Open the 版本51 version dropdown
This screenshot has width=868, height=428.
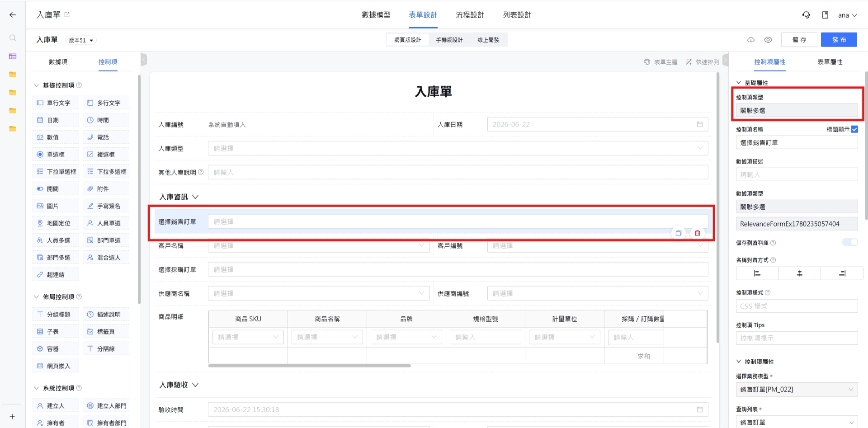(x=81, y=40)
